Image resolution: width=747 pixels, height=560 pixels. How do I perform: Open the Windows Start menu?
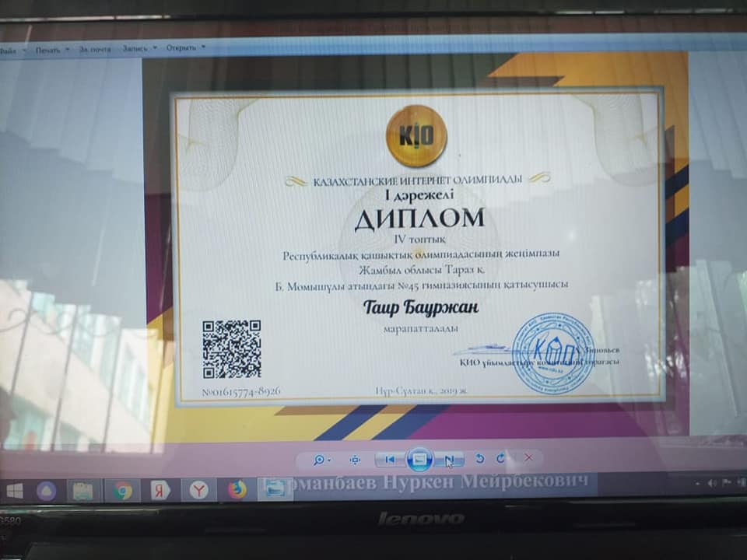pos(14,491)
